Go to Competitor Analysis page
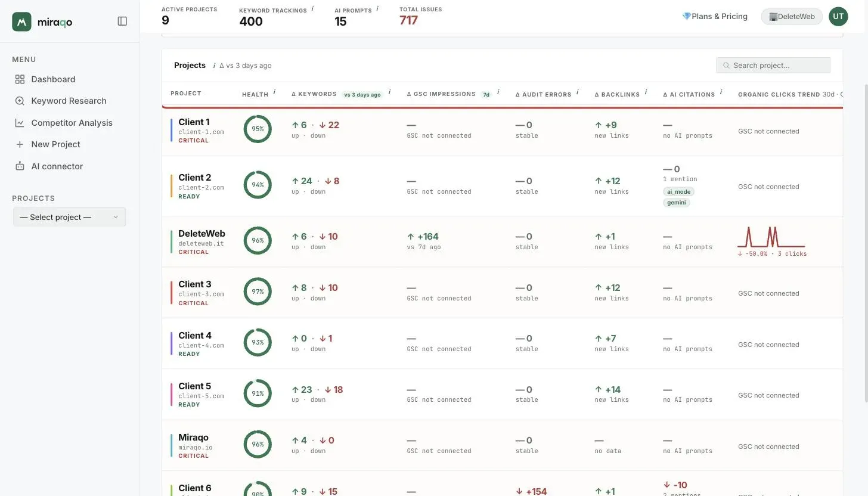 pyautogui.click(x=72, y=123)
